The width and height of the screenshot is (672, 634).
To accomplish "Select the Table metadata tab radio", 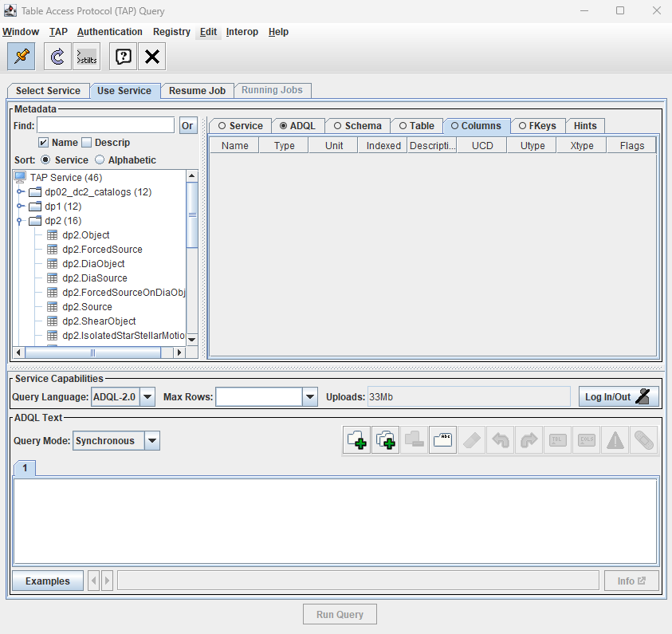I will tap(403, 125).
